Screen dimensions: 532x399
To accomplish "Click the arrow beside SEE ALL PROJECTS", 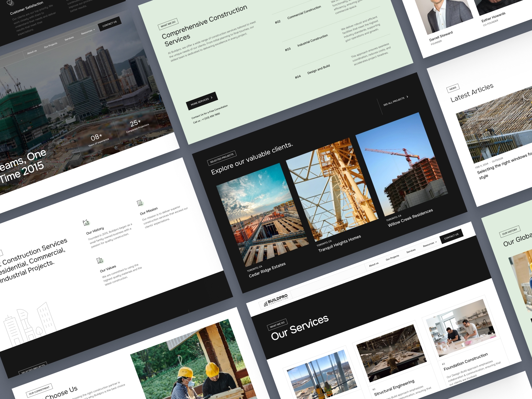I will click(407, 97).
